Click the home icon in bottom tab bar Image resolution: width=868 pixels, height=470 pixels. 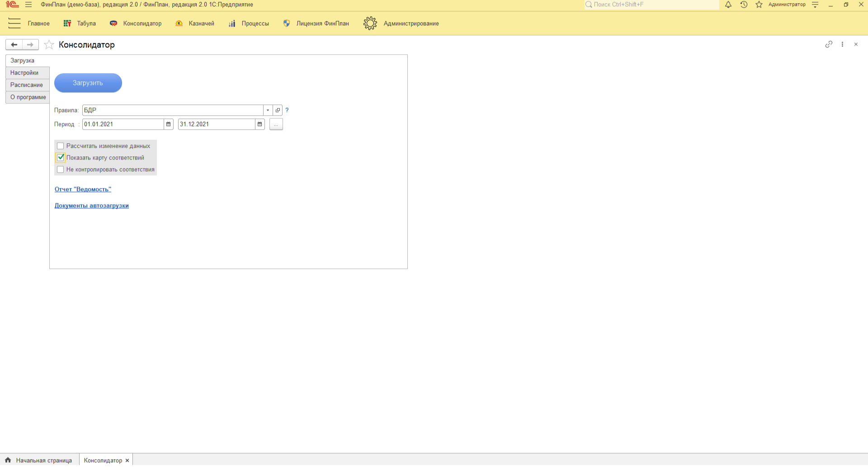click(x=8, y=460)
